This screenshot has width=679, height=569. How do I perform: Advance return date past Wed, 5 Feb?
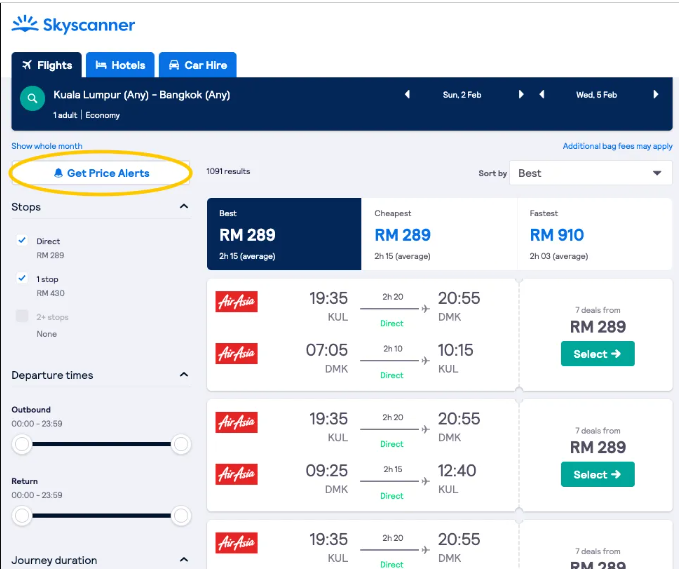(x=656, y=95)
